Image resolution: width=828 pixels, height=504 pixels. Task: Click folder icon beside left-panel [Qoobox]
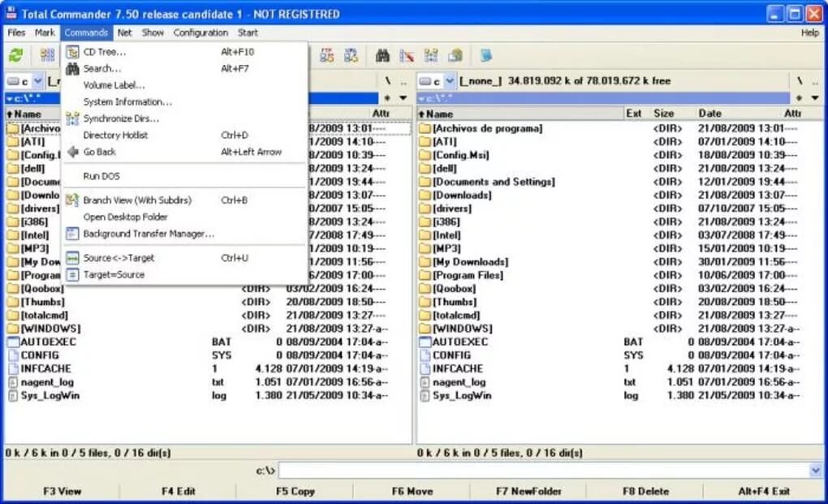(13, 288)
